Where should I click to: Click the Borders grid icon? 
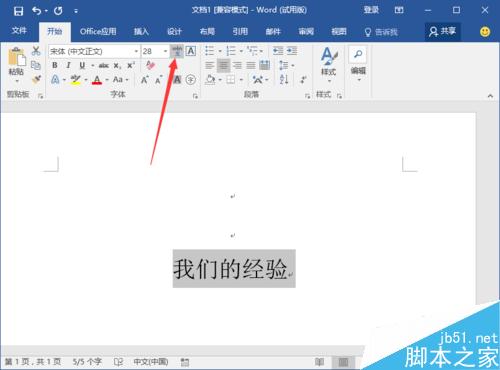click(231, 80)
